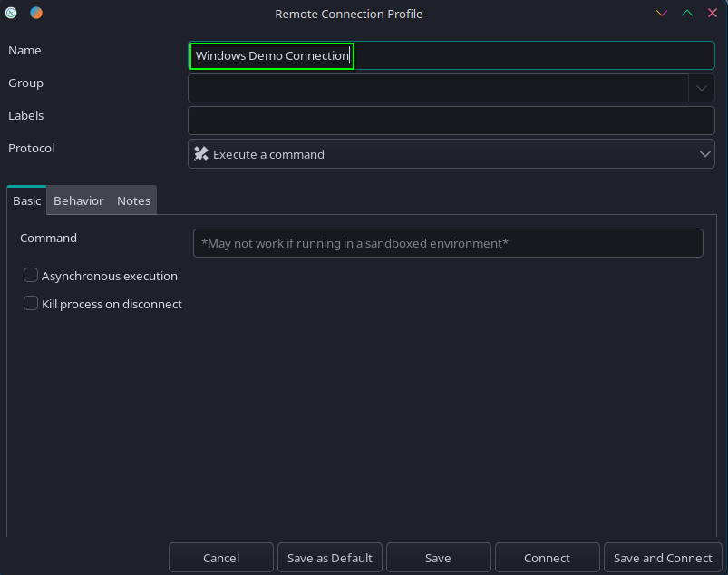Image resolution: width=728 pixels, height=575 pixels.
Task: Click the Save button
Action: click(x=438, y=558)
